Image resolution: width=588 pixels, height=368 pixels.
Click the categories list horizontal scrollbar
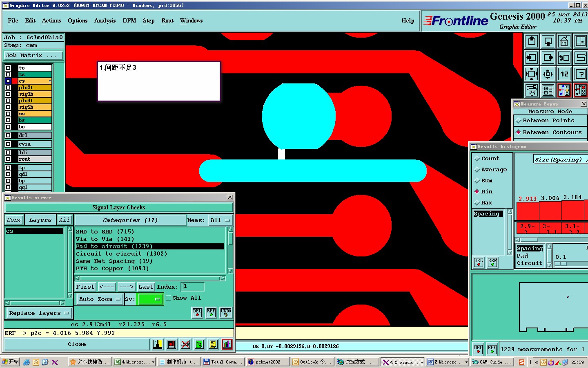pyautogui.click(x=150, y=278)
